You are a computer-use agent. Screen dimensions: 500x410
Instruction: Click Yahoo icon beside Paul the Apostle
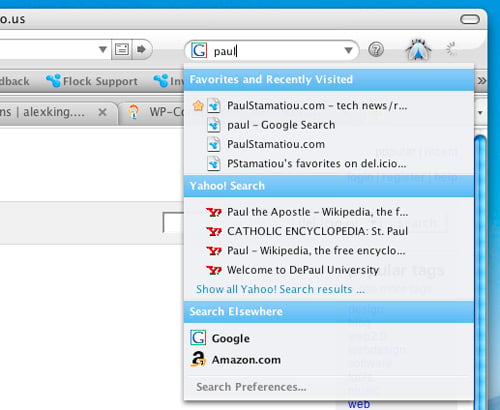pyautogui.click(x=214, y=212)
